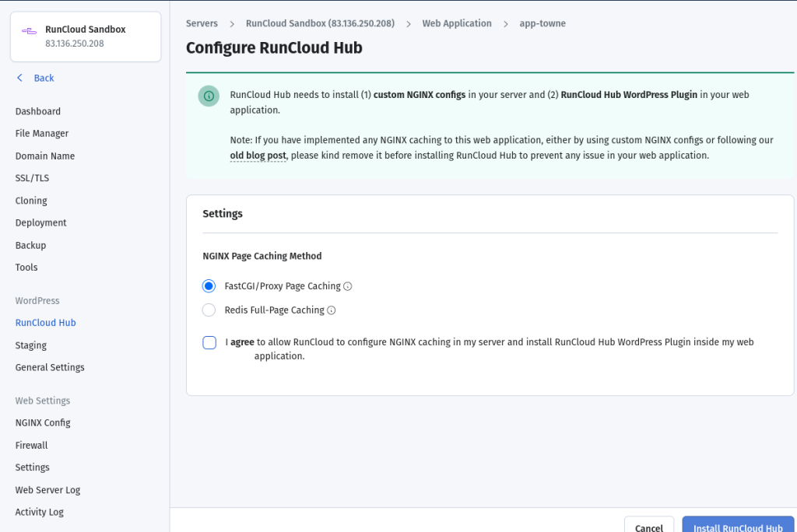Click breadcrumb chevron before app-towne
797x532 pixels.
point(506,24)
